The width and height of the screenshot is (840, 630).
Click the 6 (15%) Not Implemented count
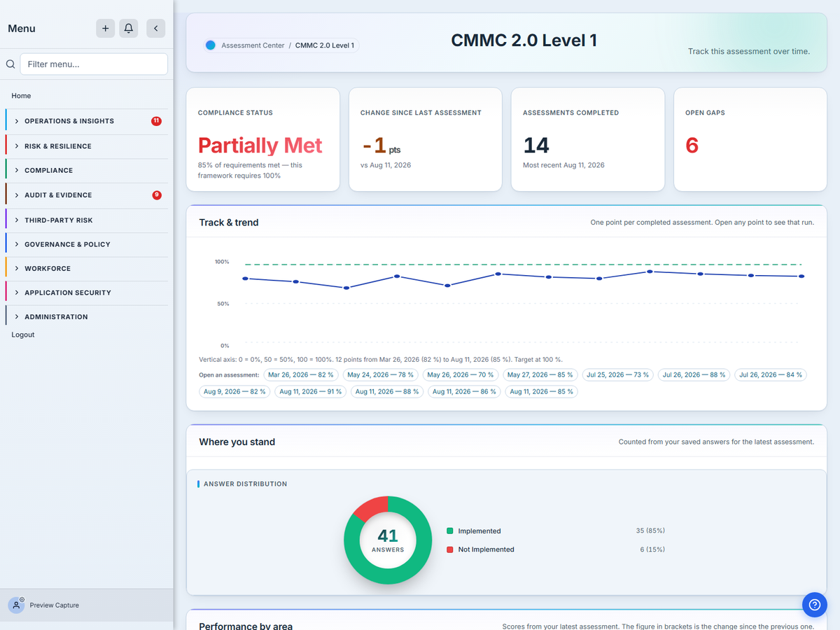coord(652,549)
